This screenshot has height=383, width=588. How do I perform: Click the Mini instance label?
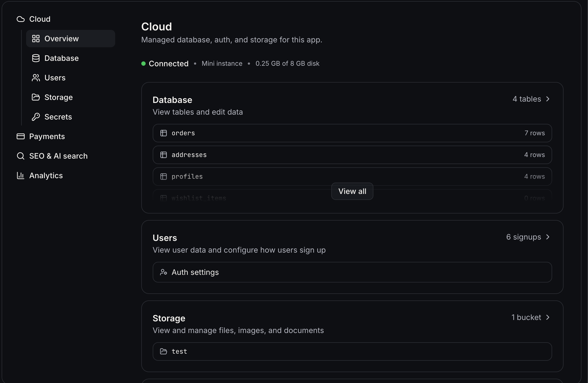pyautogui.click(x=222, y=64)
